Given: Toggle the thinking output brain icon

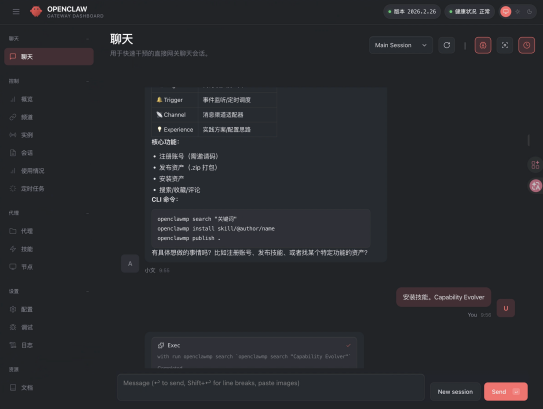Looking at the screenshot, I should 483,45.
